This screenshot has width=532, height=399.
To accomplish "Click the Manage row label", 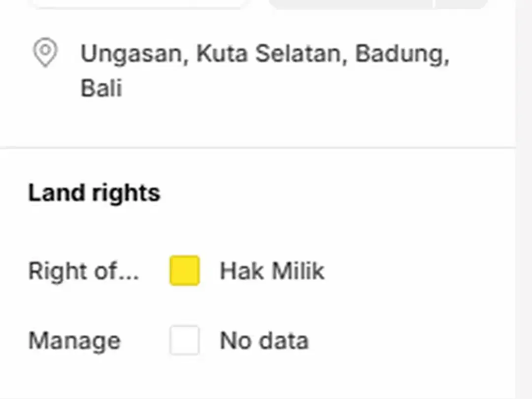I will [74, 341].
